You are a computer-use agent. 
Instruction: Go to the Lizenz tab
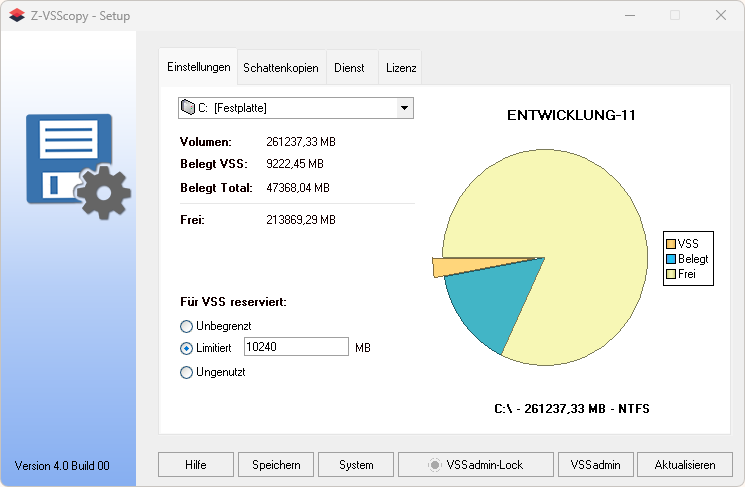click(x=402, y=68)
